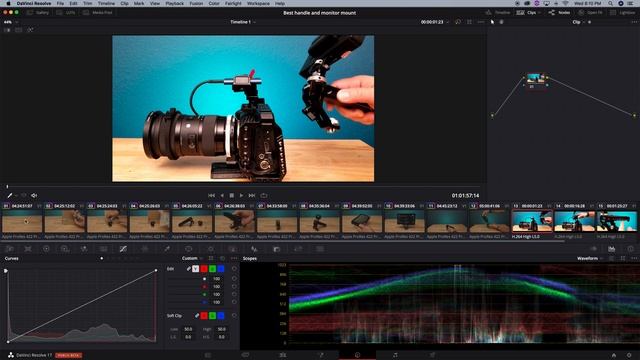Open the Camera Raw palette
Image resolution: width=640 pixels, height=360 pixels.
click(x=9, y=249)
